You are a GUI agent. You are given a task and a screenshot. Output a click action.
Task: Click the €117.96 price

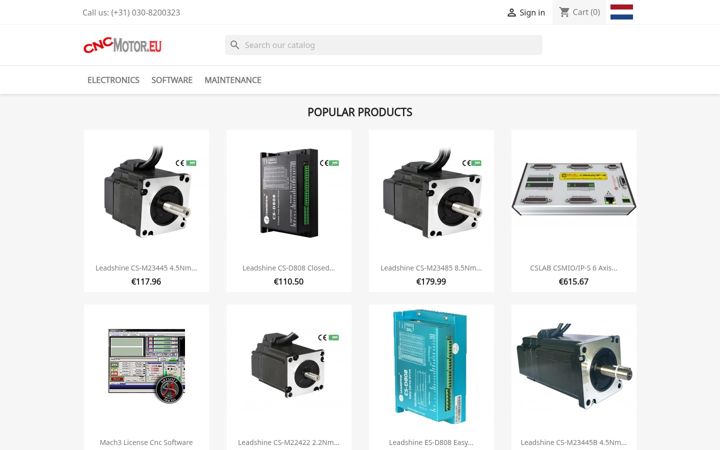[x=146, y=281]
